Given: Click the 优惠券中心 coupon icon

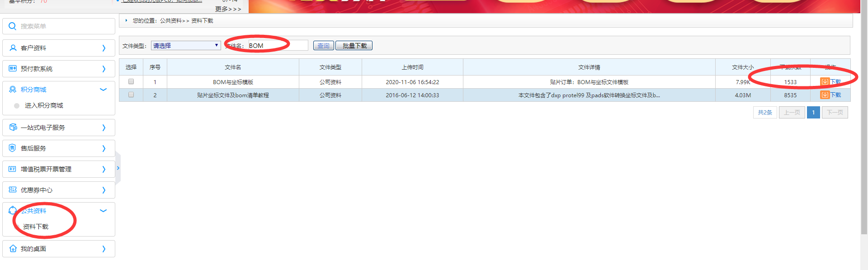Looking at the screenshot, I should (13, 190).
